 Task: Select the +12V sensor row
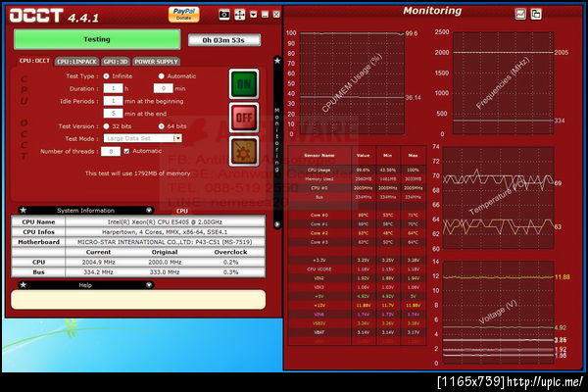pyautogui.click(x=357, y=305)
